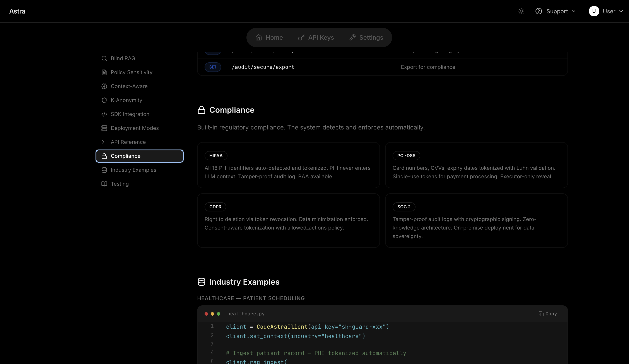Go to the Home tab
Screen dimensions: 629x364
coord(269,37)
